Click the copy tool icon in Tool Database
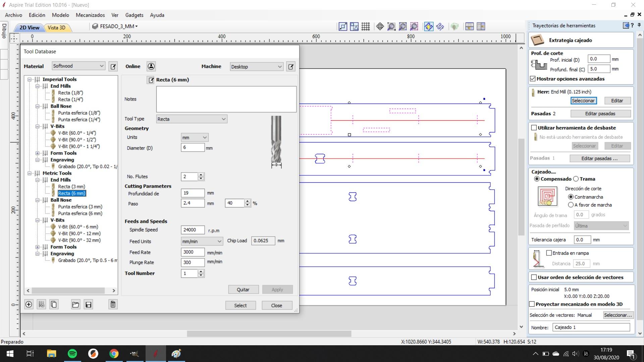This screenshot has height=362, width=644. tap(54, 304)
